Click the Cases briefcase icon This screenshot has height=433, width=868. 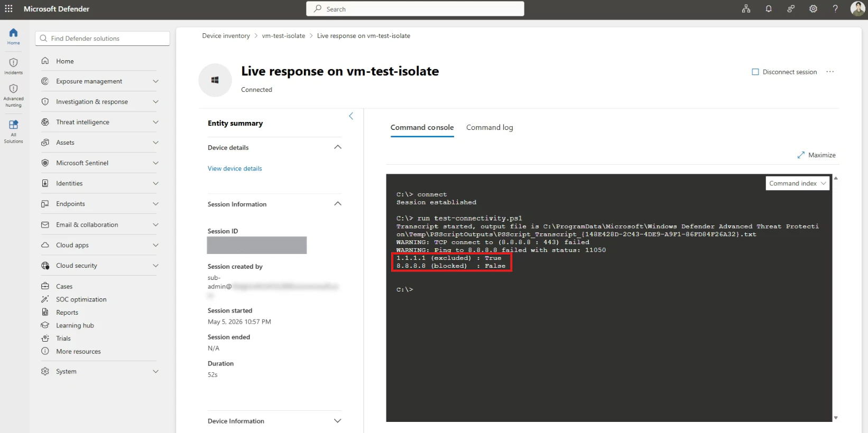pyautogui.click(x=45, y=286)
